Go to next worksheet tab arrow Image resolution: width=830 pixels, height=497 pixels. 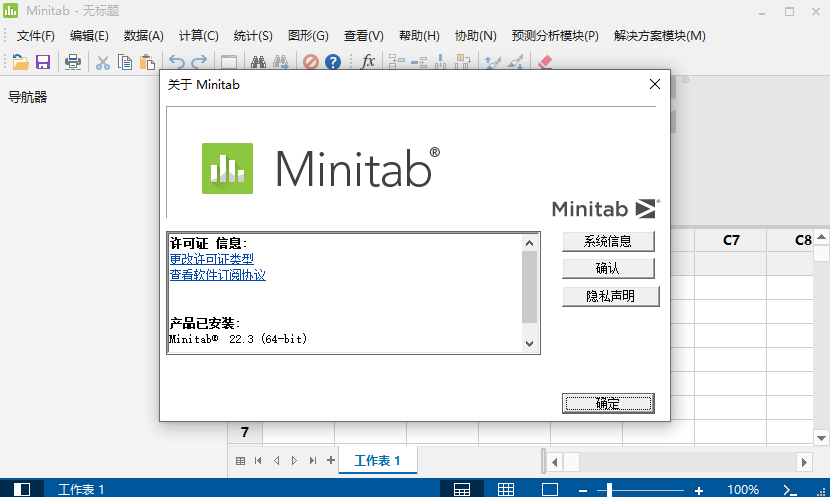(x=294, y=460)
